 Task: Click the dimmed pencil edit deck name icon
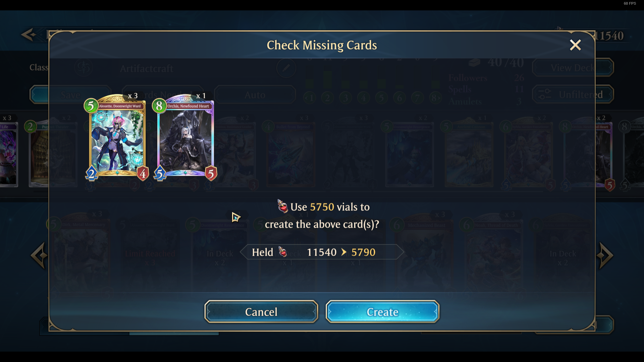pos(286,68)
